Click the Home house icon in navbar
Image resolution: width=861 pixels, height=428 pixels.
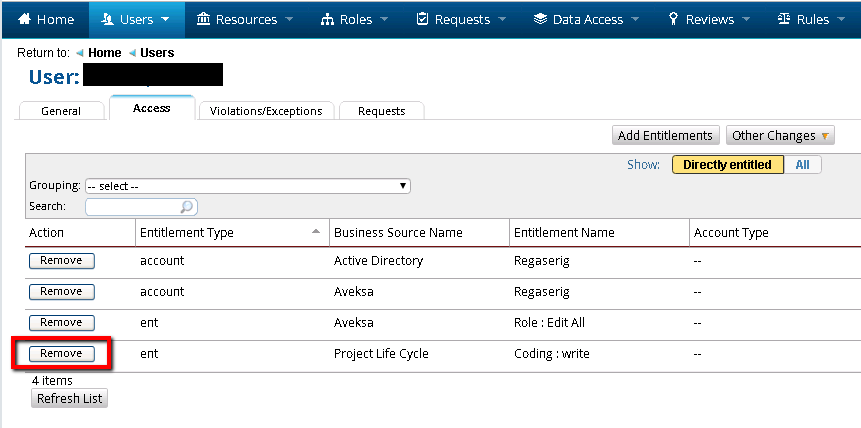coord(25,19)
